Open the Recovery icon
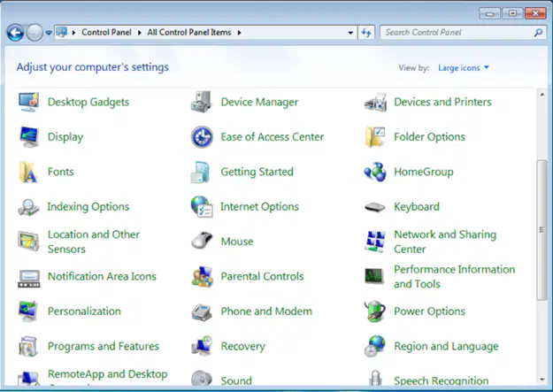 (202, 346)
